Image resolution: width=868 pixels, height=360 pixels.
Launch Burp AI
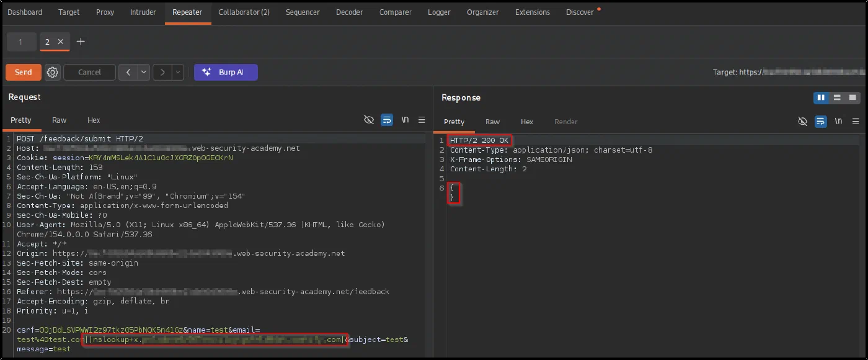[226, 72]
